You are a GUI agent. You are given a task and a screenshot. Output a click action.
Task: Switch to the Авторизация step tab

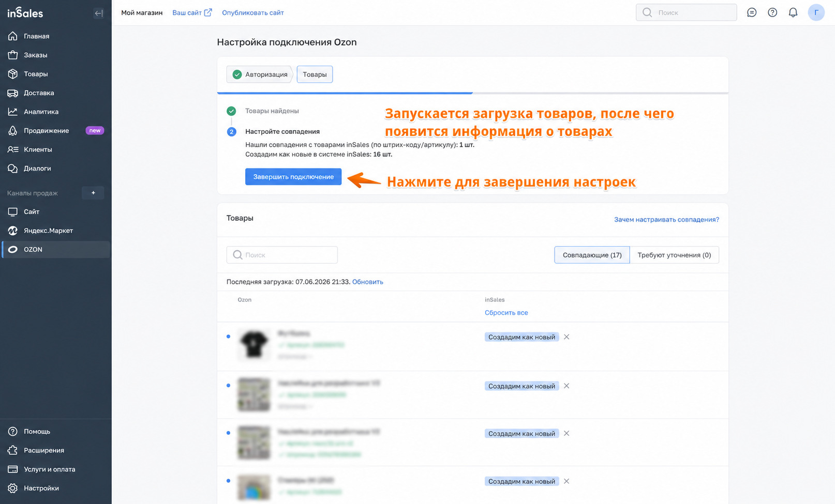point(260,74)
